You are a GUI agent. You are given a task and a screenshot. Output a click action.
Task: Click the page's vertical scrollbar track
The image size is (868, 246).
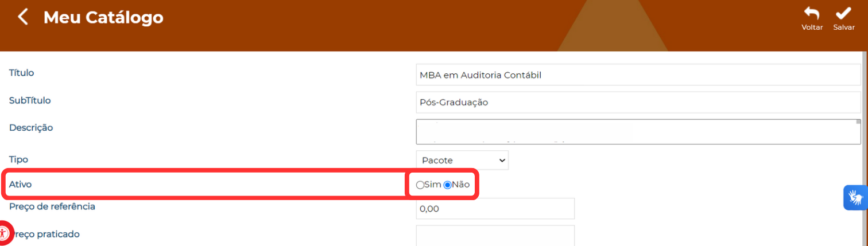(865, 149)
